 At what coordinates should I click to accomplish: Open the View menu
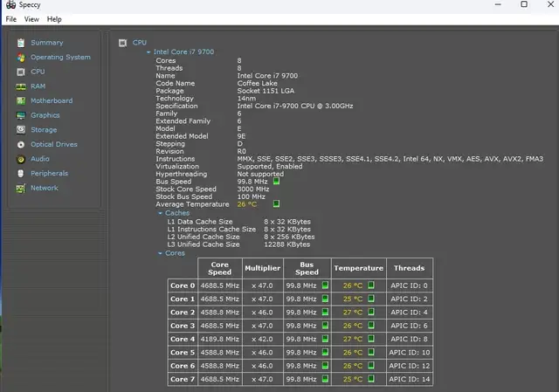[31, 19]
